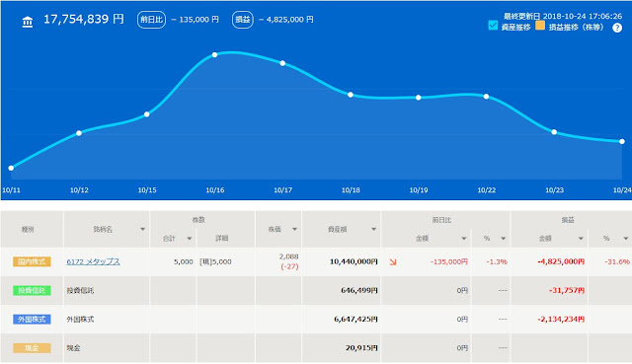Click the 646,499円 investment trust amount
The image size is (632, 364).
pos(359,290)
